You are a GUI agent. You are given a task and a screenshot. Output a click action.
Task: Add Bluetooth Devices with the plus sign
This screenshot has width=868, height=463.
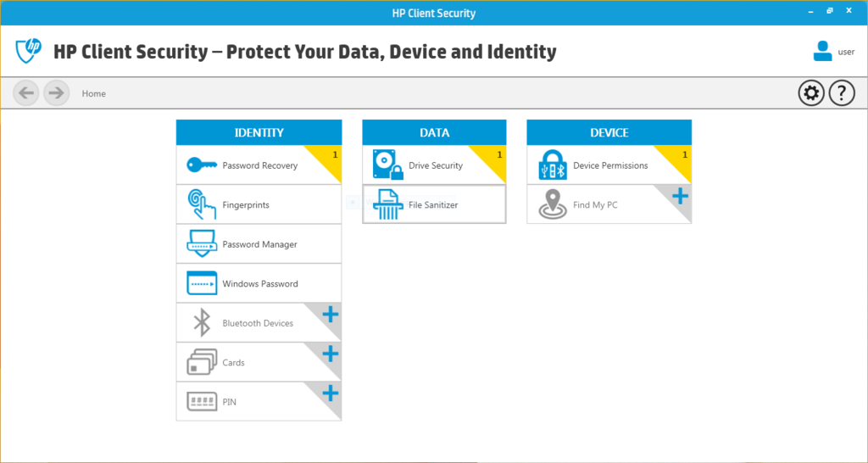click(x=331, y=315)
